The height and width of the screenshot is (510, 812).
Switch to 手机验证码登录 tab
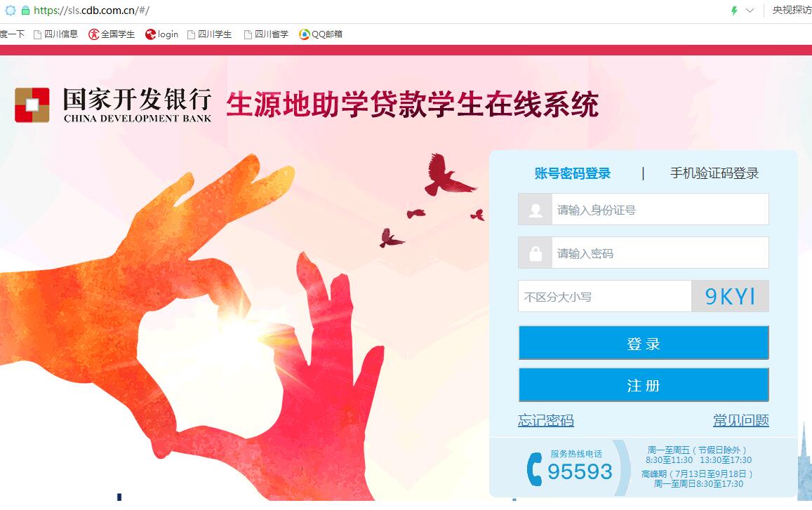714,173
